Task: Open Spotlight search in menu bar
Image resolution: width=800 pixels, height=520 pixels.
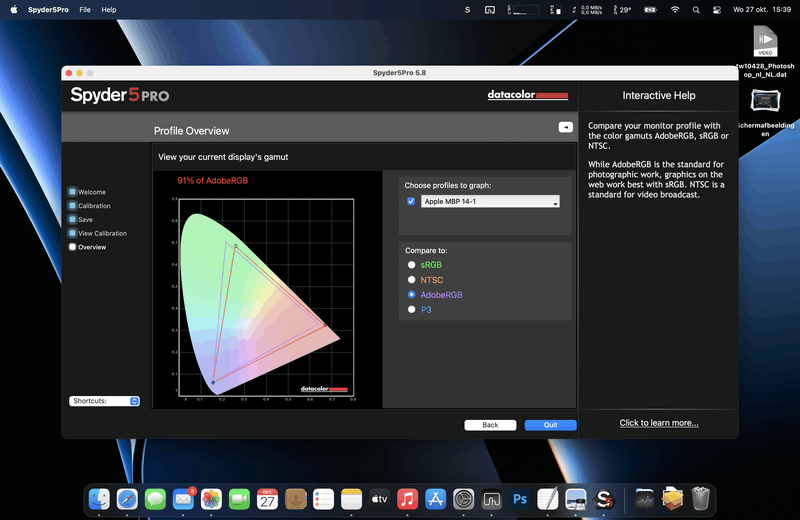Action: click(696, 10)
